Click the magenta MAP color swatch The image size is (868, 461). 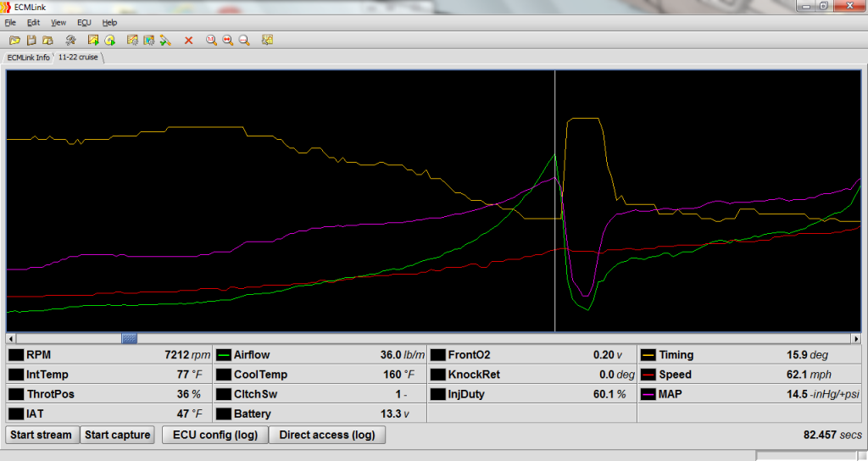[x=648, y=394]
